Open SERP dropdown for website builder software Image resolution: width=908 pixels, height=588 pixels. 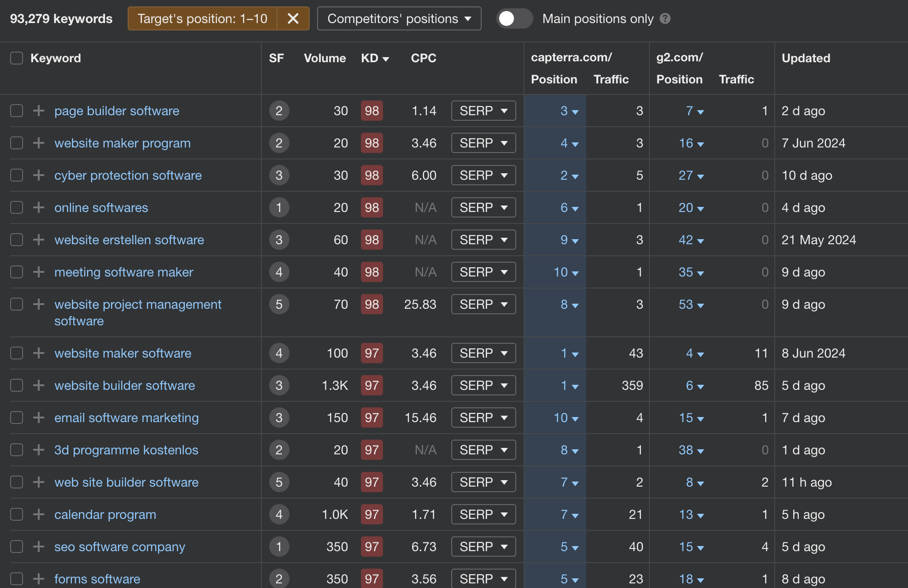[x=483, y=385]
